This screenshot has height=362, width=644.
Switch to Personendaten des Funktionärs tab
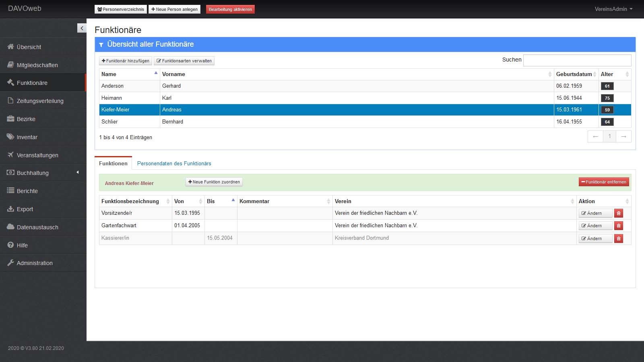pyautogui.click(x=174, y=163)
